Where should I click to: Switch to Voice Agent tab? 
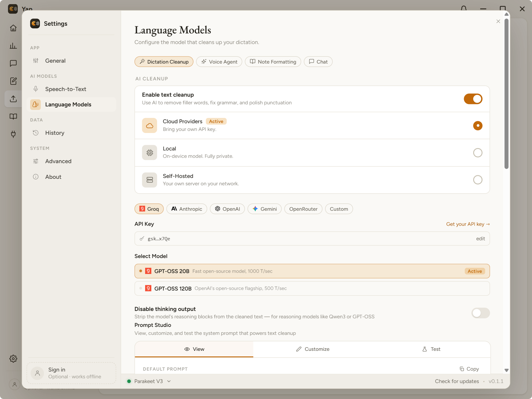pyautogui.click(x=219, y=62)
